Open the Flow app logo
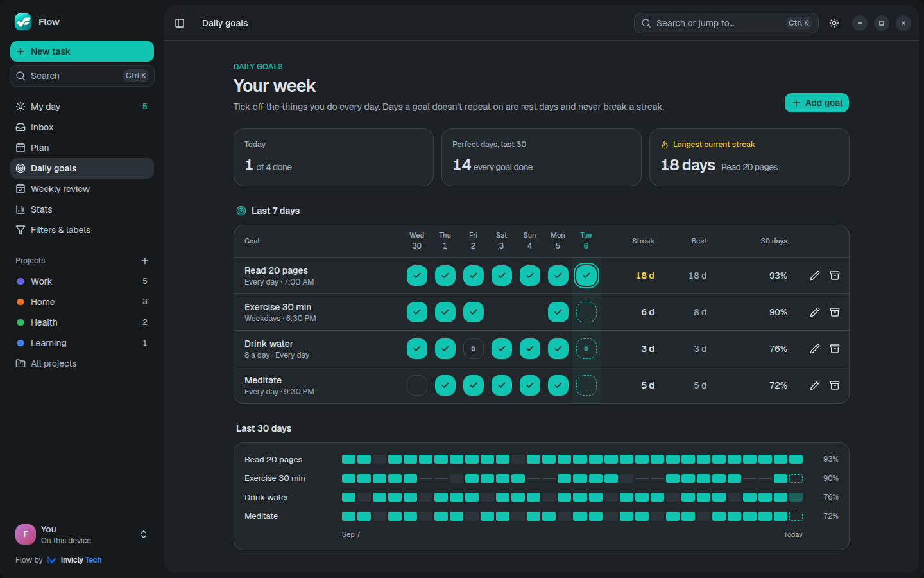The width and height of the screenshot is (924, 578). pos(23,22)
